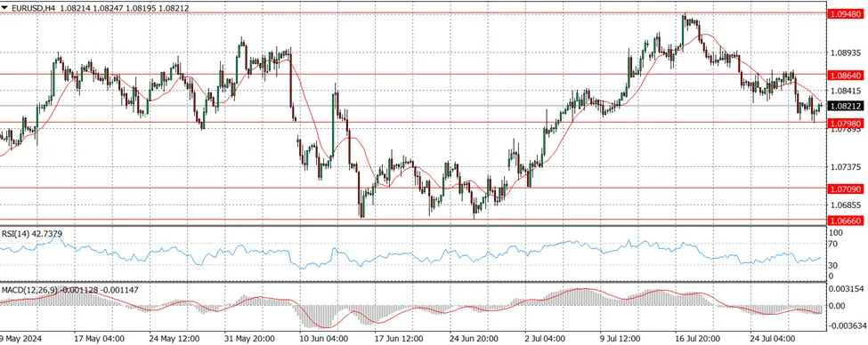Select the 1.06660 red price label
This screenshot has width=868, height=345.
[x=845, y=221]
